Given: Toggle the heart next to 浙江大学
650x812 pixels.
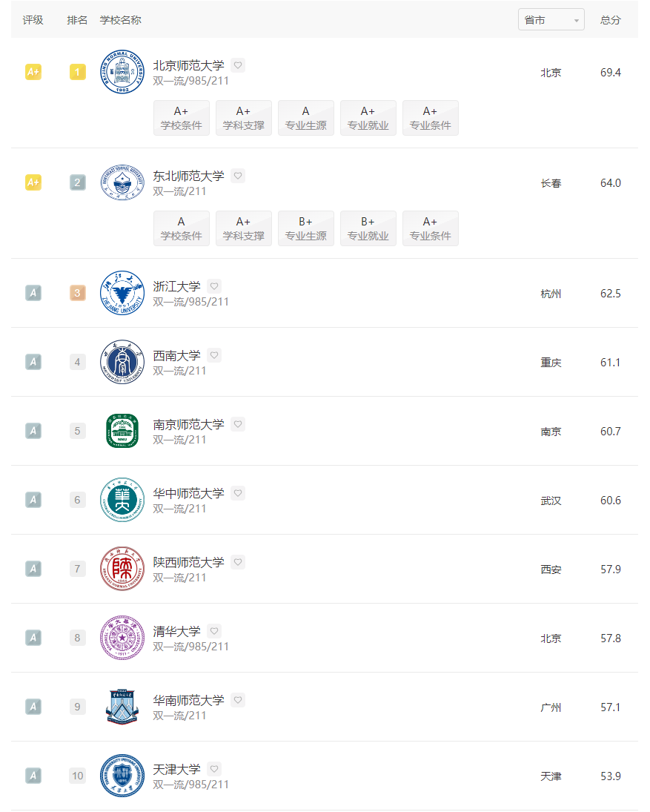Looking at the screenshot, I should pos(214,285).
